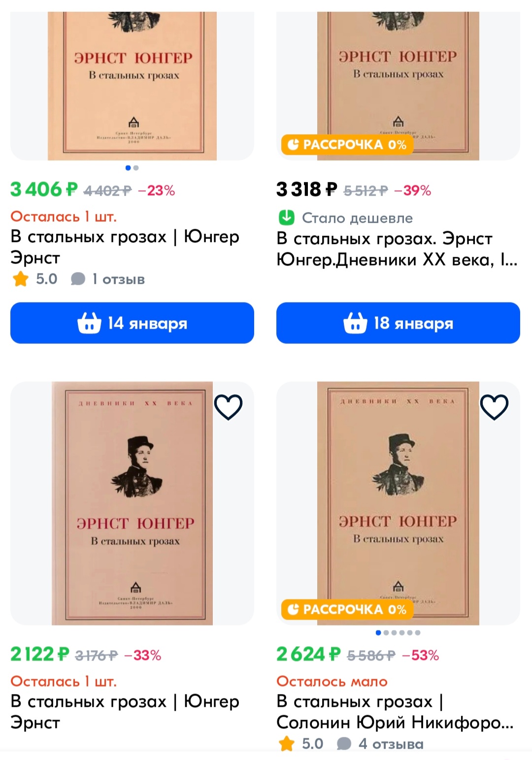
Task: Tap basket icon in 18 января button
Action: click(x=355, y=323)
